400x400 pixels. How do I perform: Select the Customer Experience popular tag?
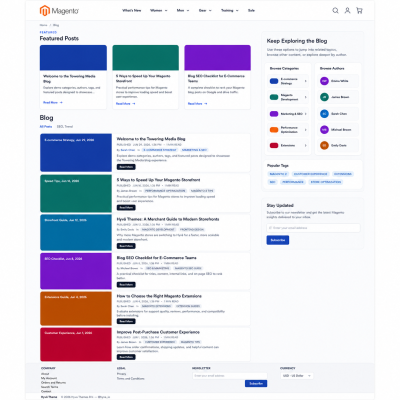(311, 174)
